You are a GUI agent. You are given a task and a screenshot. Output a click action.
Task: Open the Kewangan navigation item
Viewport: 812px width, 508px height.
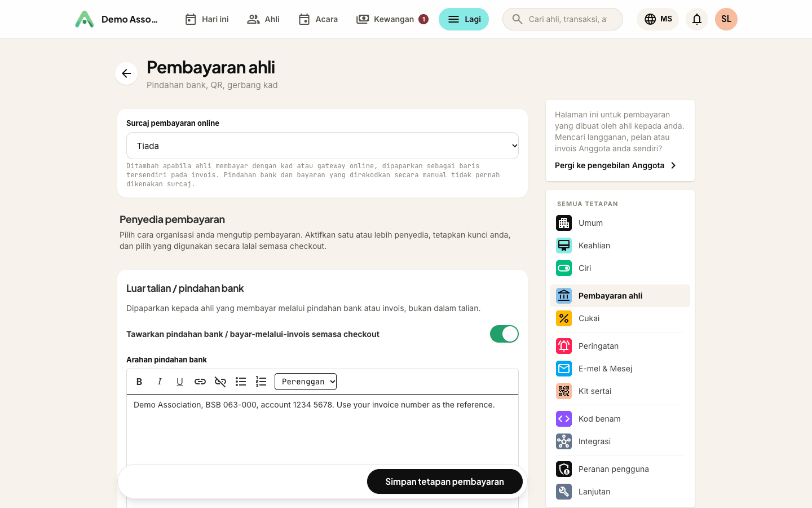(x=392, y=19)
